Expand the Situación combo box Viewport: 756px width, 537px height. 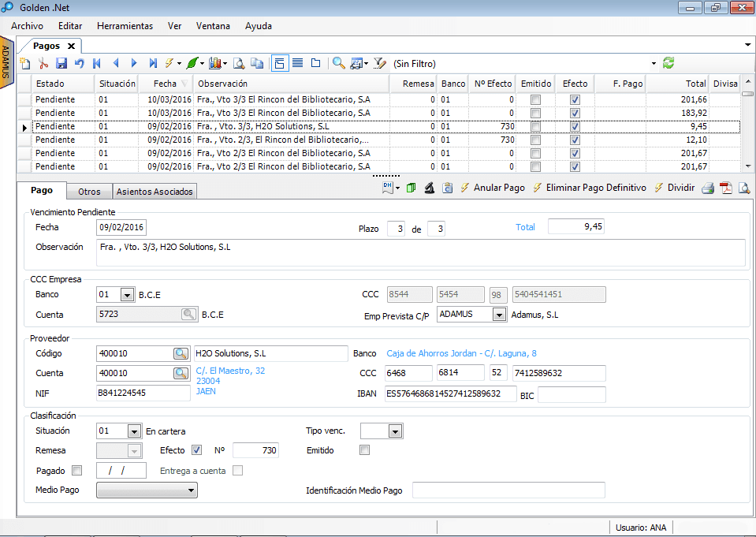pyautogui.click(x=132, y=431)
